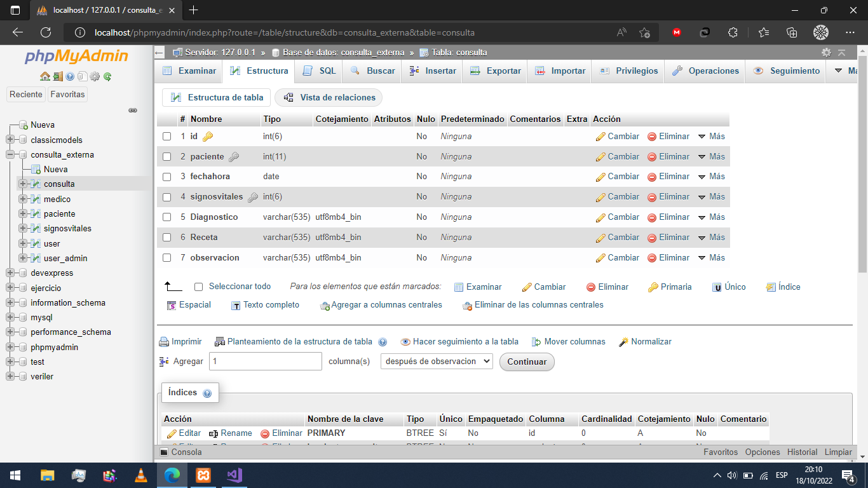
Task: Click the link chain icon in sidebar
Action: (133, 110)
